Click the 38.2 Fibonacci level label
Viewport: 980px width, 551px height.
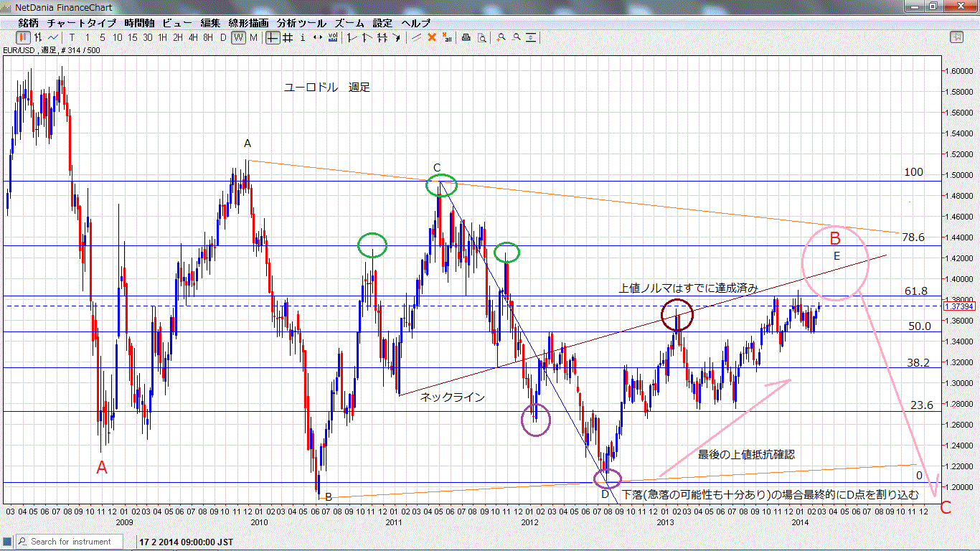click(x=918, y=363)
